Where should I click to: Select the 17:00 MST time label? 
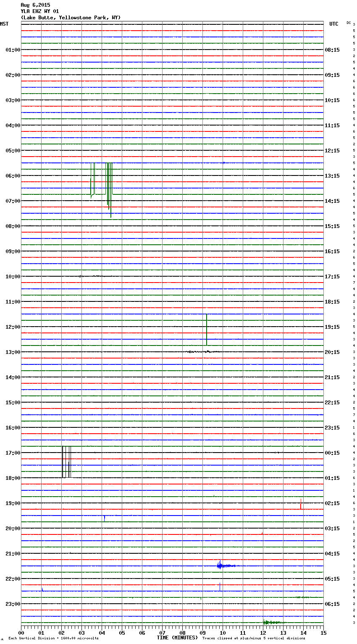[x=13, y=453]
